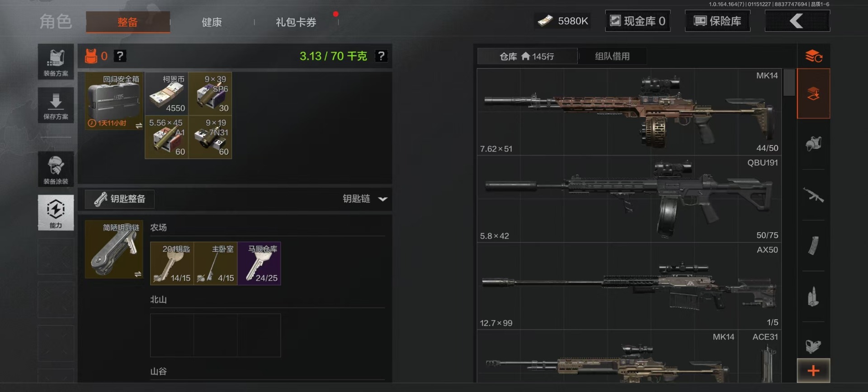Click the weight limit question mark help
The width and height of the screenshot is (868, 392).
(x=381, y=56)
